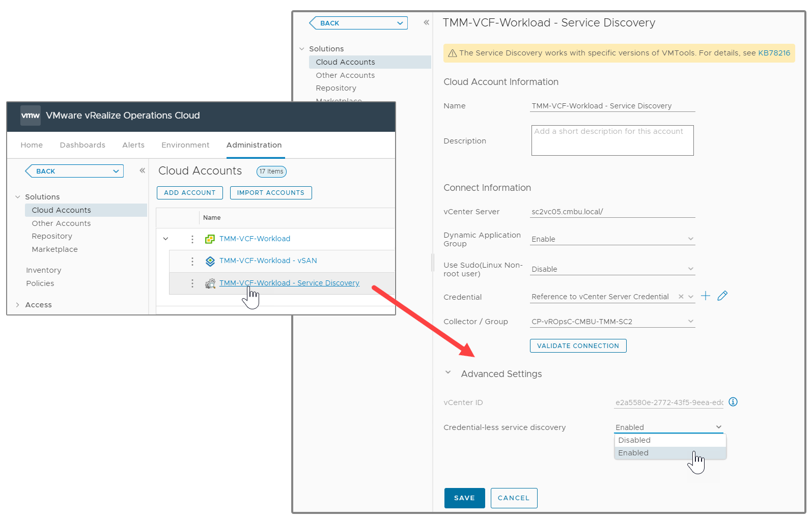Switch to the Environment tab
This screenshot has height=518, width=812.
click(x=185, y=145)
